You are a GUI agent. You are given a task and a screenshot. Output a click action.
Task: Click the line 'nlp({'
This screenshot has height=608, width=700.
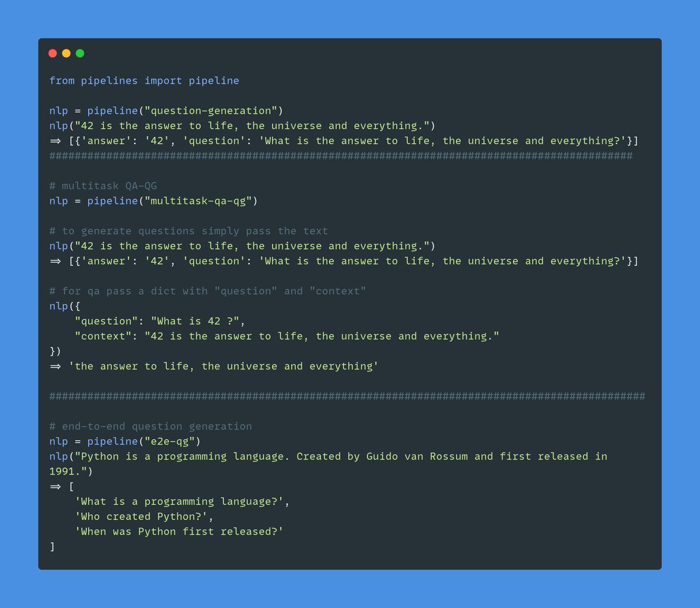[x=65, y=306]
